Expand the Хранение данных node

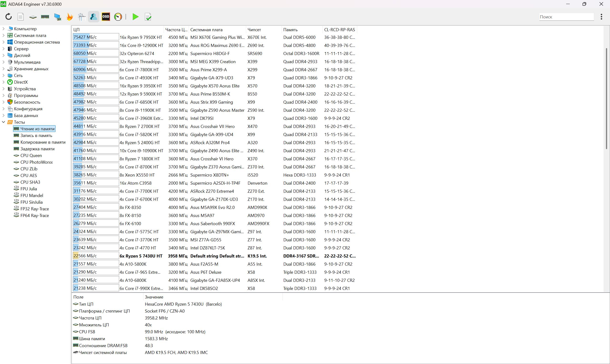[x=3, y=69]
